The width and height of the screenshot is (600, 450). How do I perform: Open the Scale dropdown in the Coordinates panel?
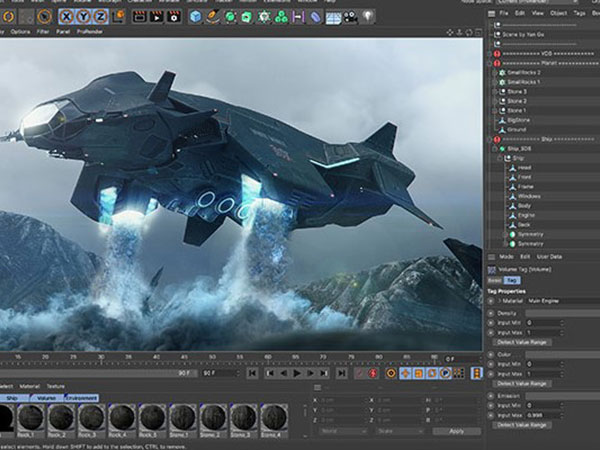pos(399,431)
